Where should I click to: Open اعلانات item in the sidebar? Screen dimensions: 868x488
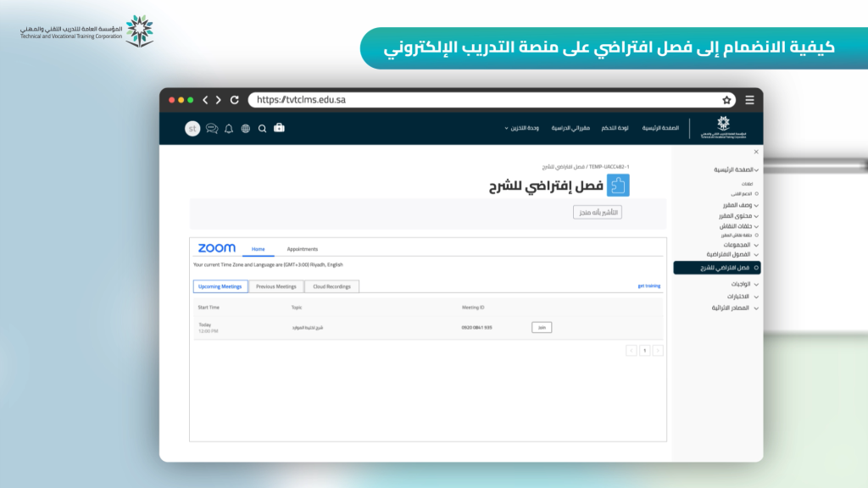748,184
